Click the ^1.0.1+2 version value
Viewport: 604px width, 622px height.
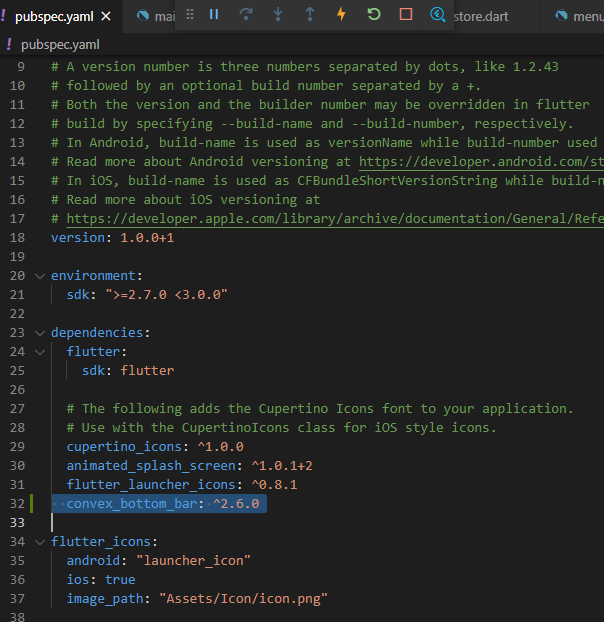282,466
